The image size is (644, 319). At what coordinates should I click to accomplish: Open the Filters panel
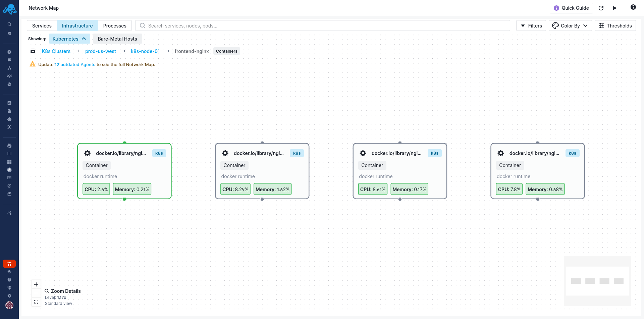(x=531, y=26)
